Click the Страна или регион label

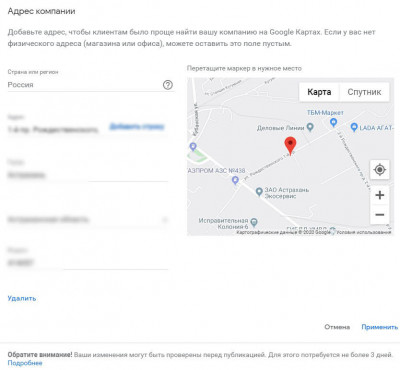coord(33,72)
